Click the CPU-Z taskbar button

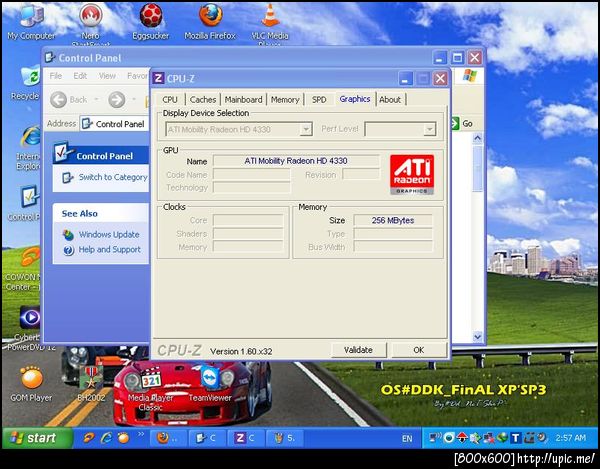pyautogui.click(x=247, y=438)
